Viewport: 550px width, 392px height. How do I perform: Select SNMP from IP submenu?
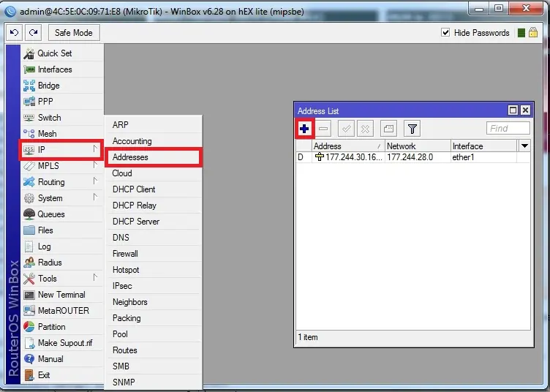(x=154, y=382)
